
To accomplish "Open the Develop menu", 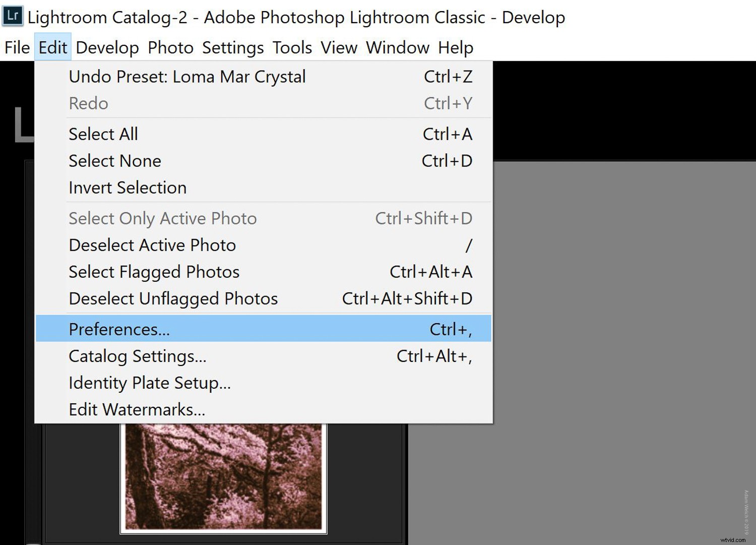I will coord(107,47).
